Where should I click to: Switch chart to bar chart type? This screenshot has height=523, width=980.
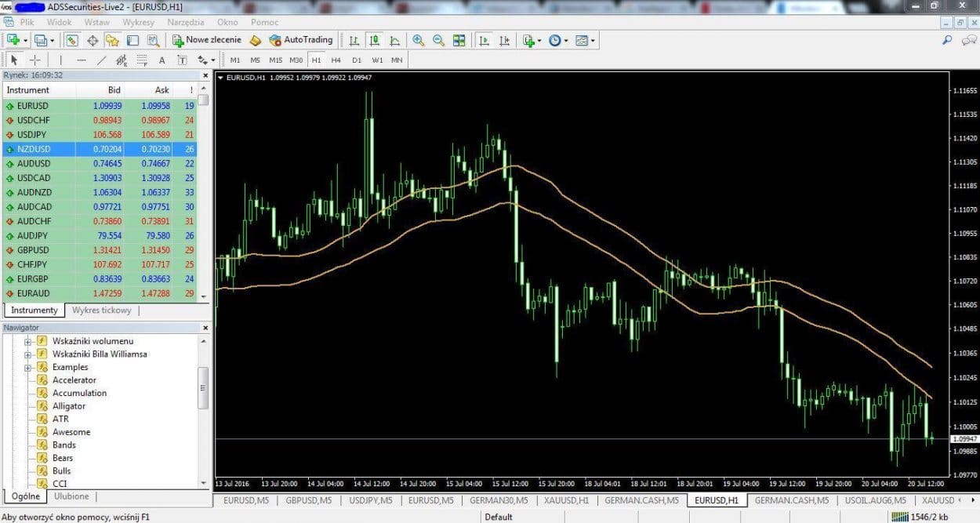pos(354,40)
